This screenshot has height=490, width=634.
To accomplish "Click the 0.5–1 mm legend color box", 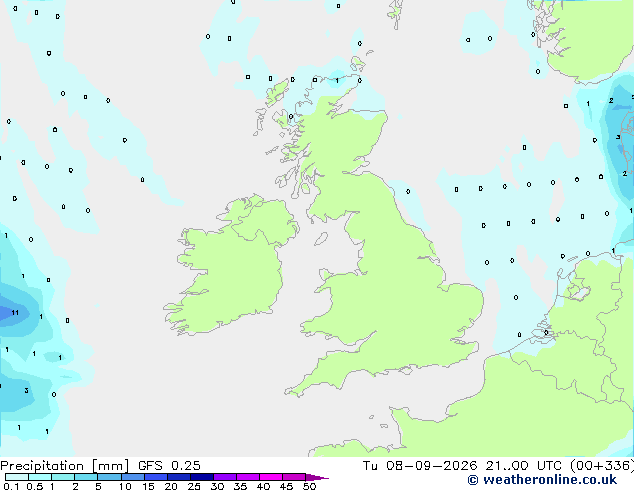I will [40, 477].
